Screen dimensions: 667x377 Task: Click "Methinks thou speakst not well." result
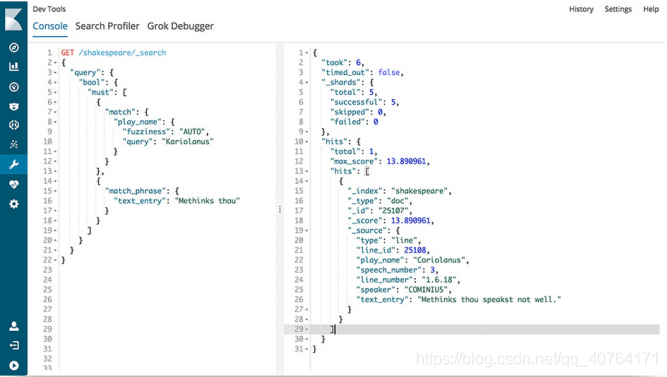tap(489, 300)
